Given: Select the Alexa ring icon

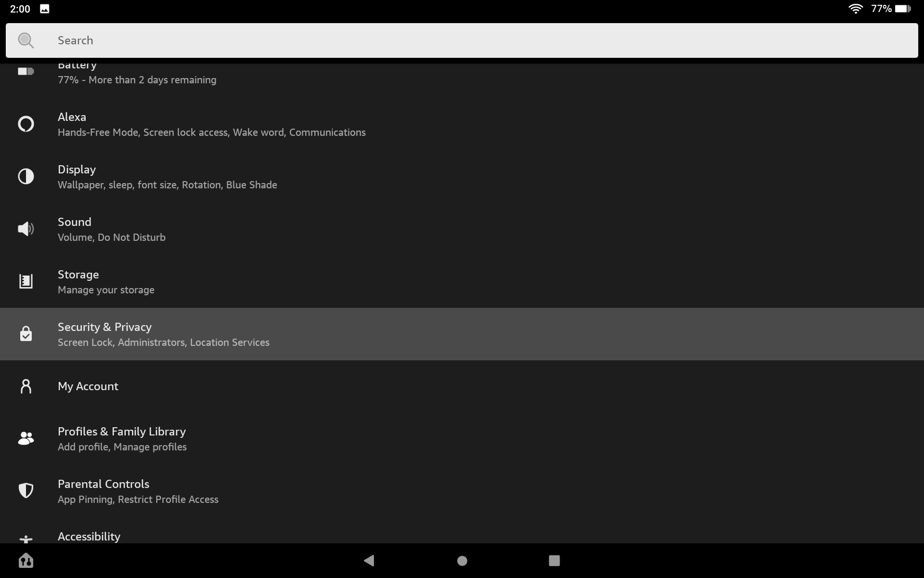Looking at the screenshot, I should click(x=26, y=124).
